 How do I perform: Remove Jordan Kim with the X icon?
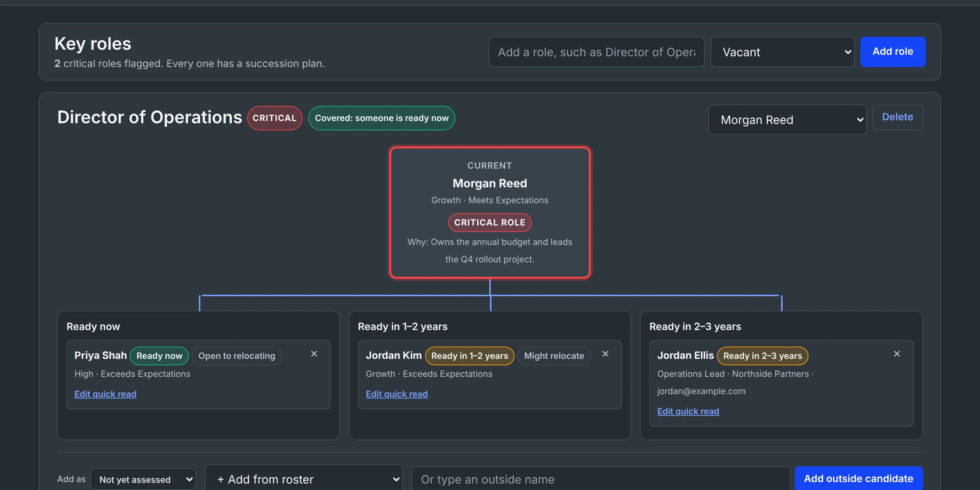pyautogui.click(x=605, y=354)
